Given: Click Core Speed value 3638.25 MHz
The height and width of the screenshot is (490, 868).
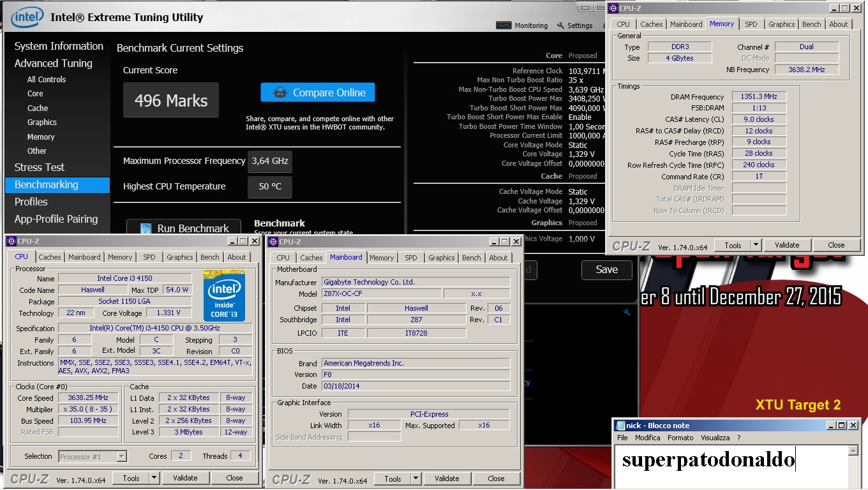Looking at the screenshot, I should point(89,397).
